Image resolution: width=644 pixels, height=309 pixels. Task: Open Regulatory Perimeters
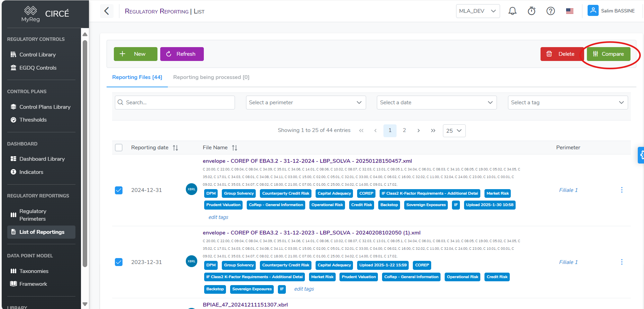[x=33, y=215]
